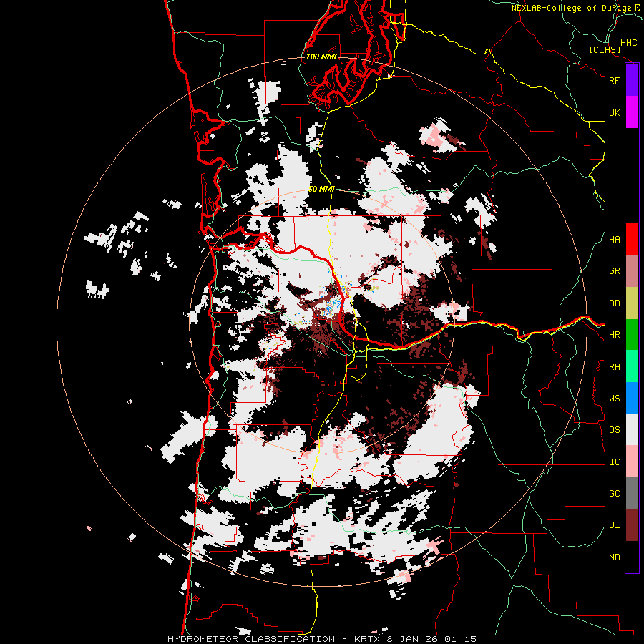Click the GR legend label
The height and width of the screenshot is (644, 644).
(x=614, y=271)
